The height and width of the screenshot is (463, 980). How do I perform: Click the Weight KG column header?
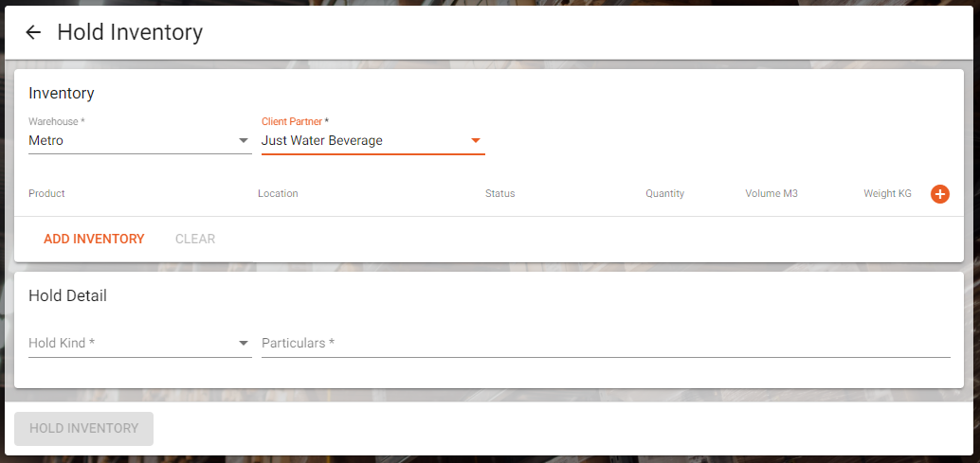(887, 193)
